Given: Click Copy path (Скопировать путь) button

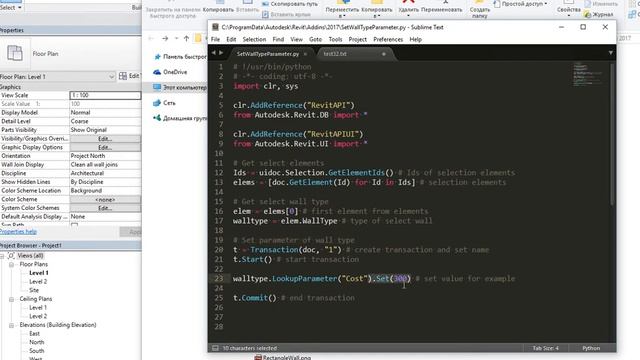Looking at the screenshot, I should 290,4.
